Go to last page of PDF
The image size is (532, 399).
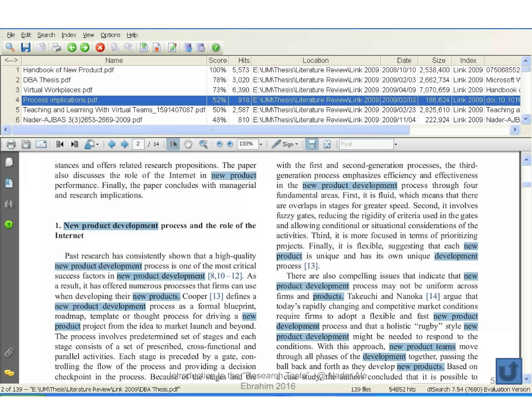point(75,144)
